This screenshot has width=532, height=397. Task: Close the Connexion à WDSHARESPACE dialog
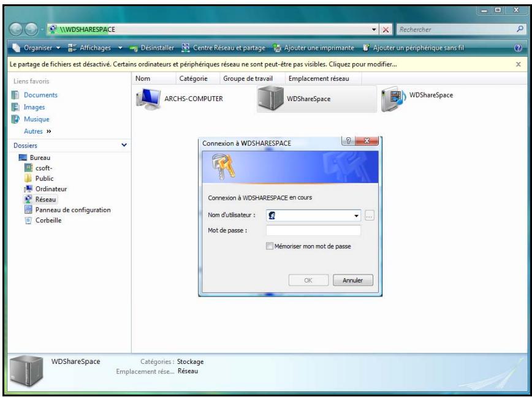[367, 141]
